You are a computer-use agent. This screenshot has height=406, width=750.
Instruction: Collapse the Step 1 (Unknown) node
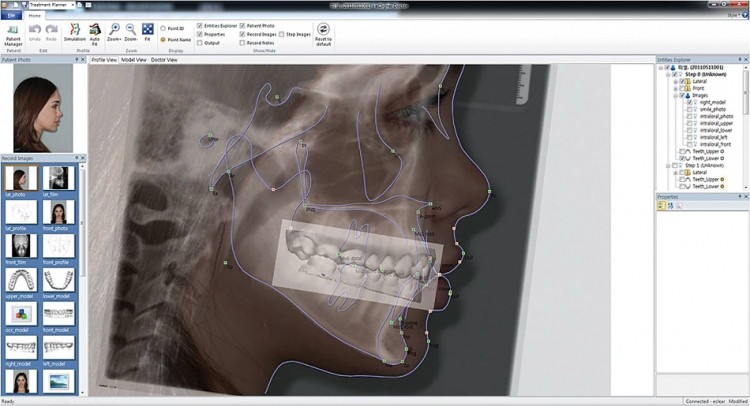[668, 165]
